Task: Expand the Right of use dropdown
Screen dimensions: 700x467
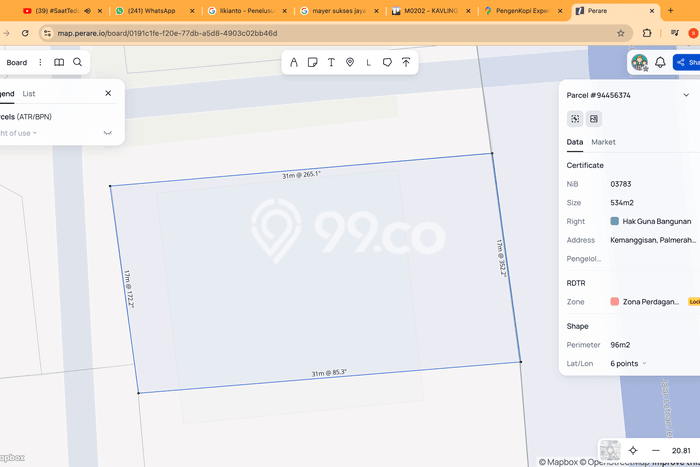Action: tap(18, 133)
